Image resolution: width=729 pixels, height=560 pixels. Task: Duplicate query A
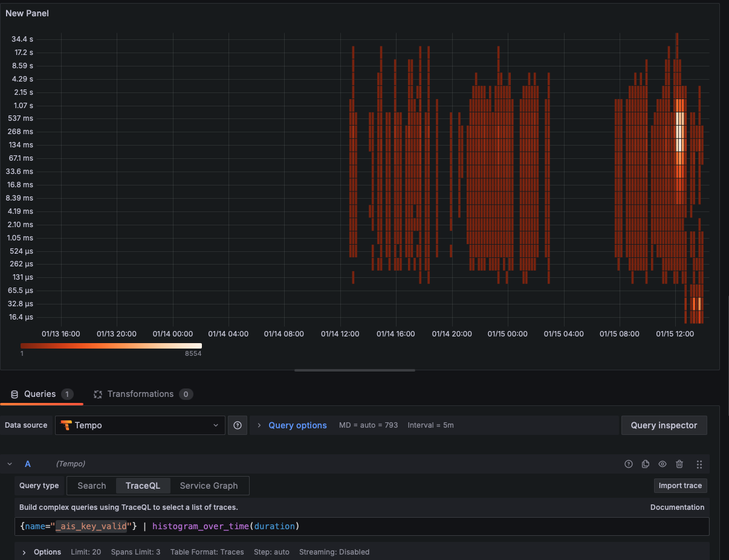tap(646, 464)
